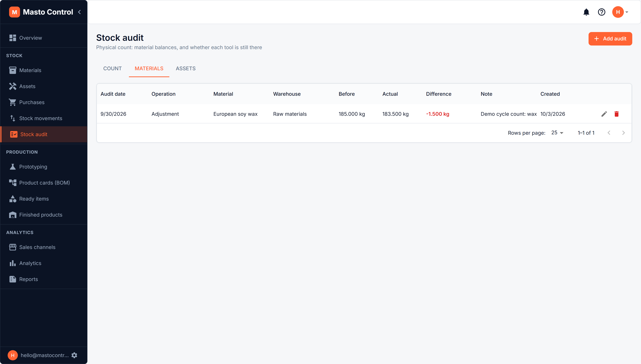Click the Created column header
The image size is (641, 364).
tap(550, 94)
